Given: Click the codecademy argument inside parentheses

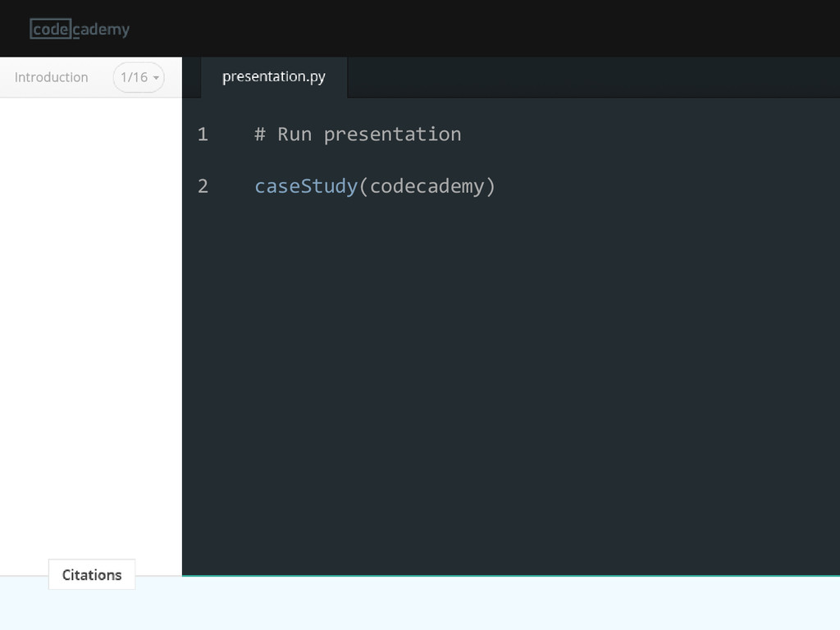Looking at the screenshot, I should [x=427, y=186].
